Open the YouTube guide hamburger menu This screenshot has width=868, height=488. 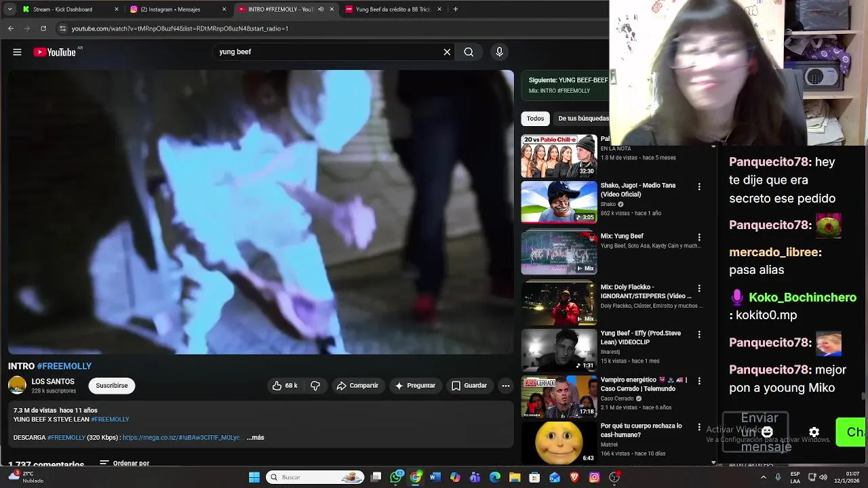(x=17, y=52)
